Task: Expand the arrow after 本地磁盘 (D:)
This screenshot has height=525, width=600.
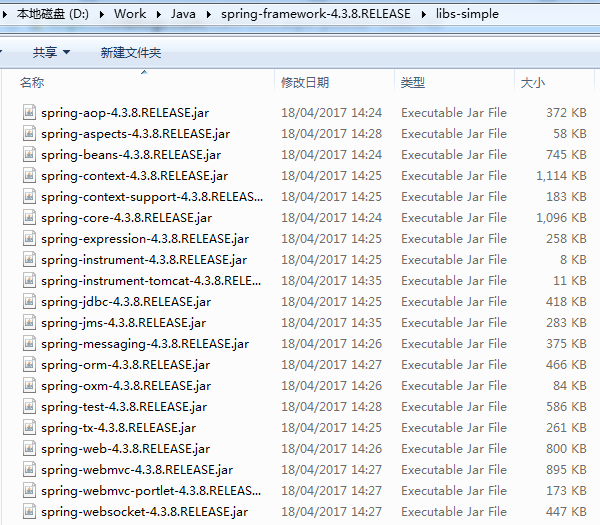Action: (x=101, y=15)
